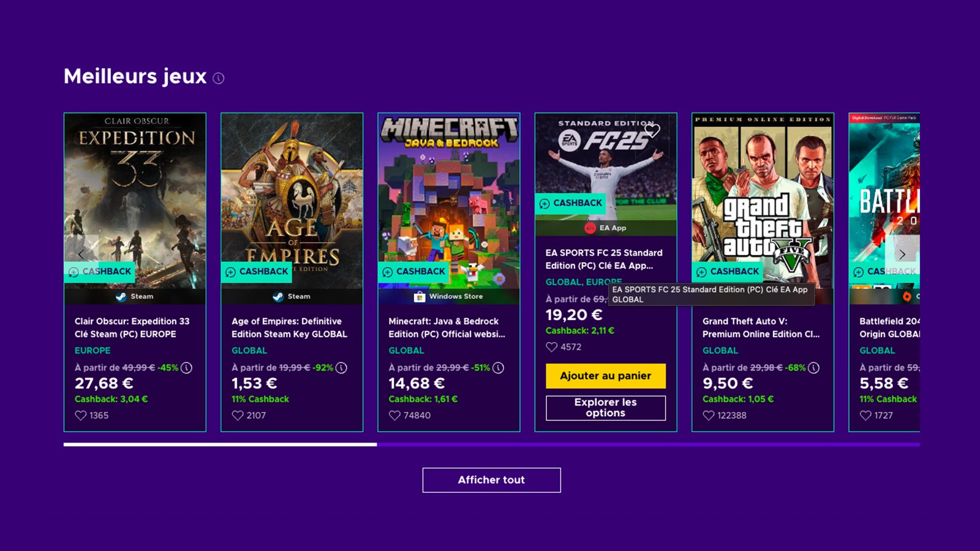The image size is (980, 551).
Task: Click the carousel progress bar below the game cards
Action: 490,445
